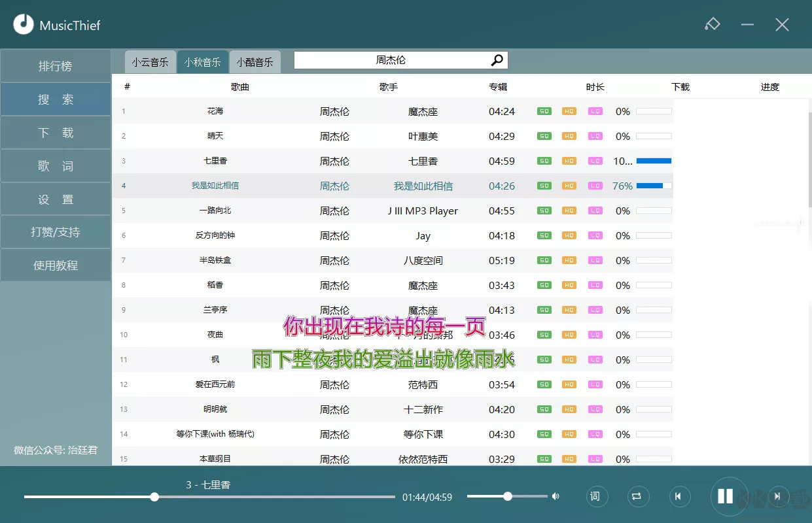Switch to the 小云音乐 source tab
Image resolution: width=812 pixels, height=523 pixels.
pyautogui.click(x=150, y=61)
